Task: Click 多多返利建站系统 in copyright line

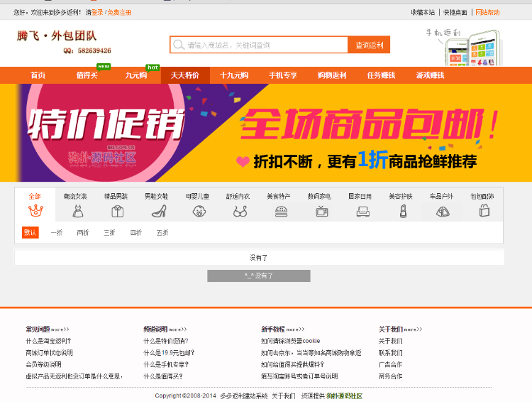Action: (x=243, y=396)
